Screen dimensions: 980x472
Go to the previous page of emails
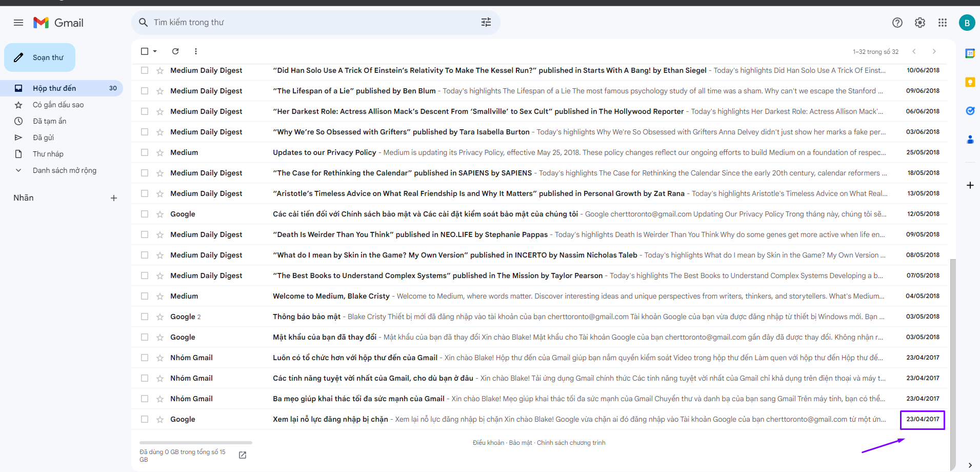click(x=914, y=51)
